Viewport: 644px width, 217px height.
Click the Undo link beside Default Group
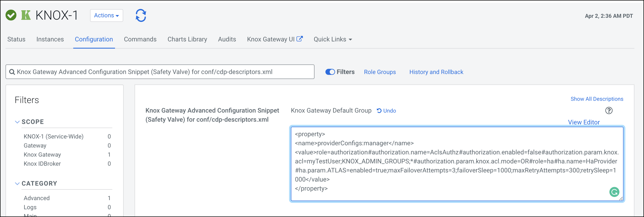point(386,111)
